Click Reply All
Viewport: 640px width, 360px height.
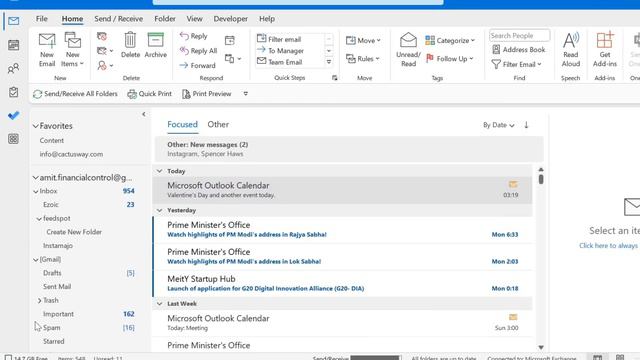pos(198,51)
